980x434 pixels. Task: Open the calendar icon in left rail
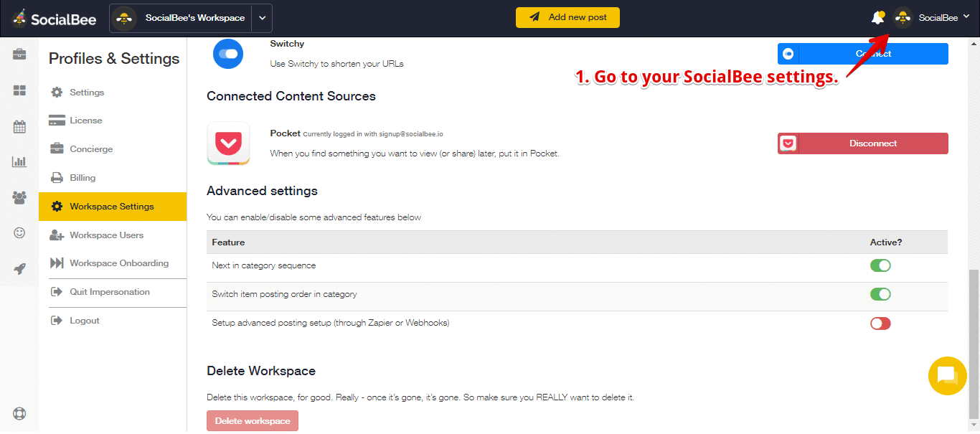(x=19, y=127)
